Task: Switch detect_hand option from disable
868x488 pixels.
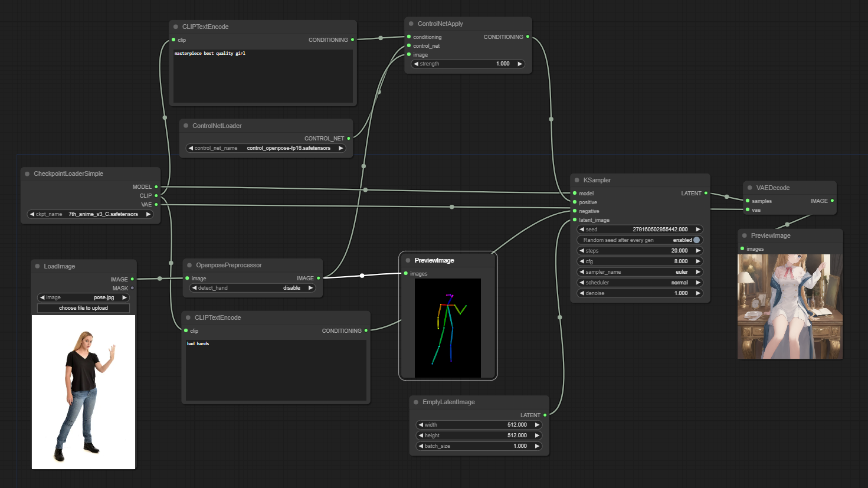Action: click(253, 288)
